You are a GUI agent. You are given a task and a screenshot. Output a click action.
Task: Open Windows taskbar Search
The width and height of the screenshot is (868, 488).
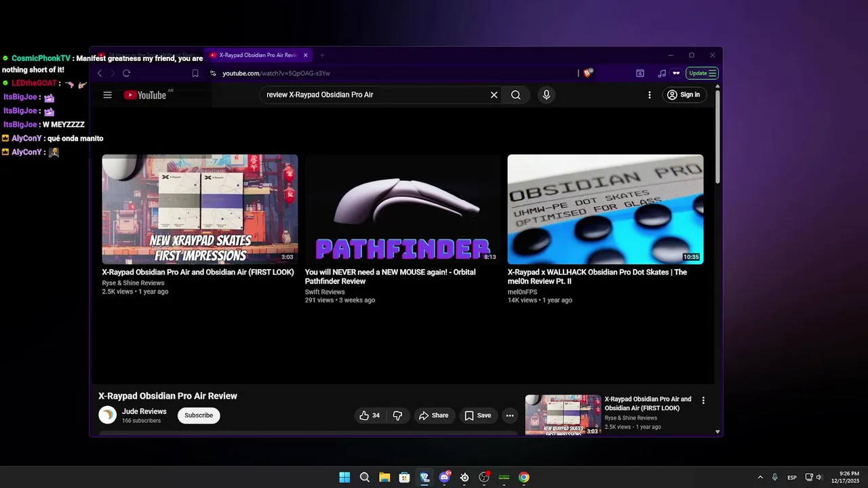[365, 477]
